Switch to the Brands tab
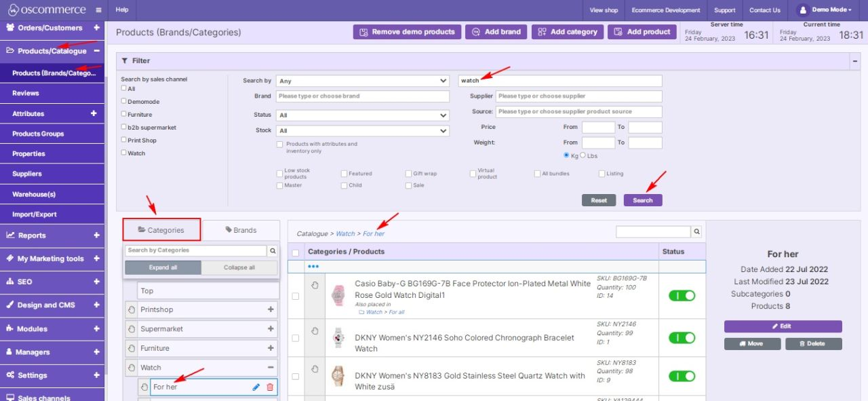Screen dimensions: 868x401 241,230
